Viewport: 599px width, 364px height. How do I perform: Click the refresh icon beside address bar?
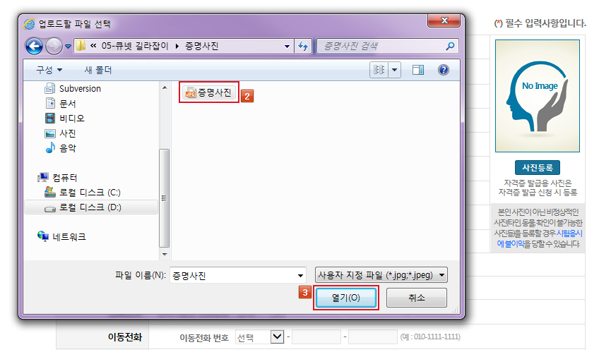(303, 46)
